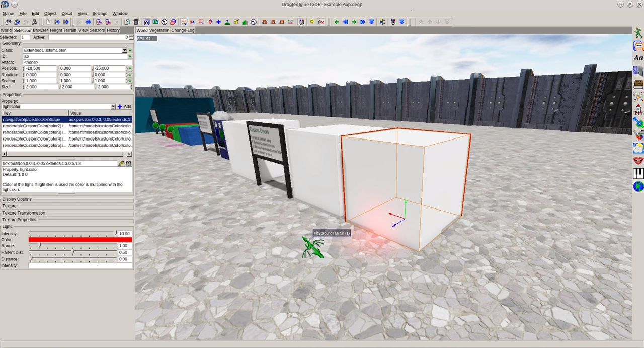Click the blue plus toolbar icon
This screenshot has height=348, width=644.
coord(219,22)
